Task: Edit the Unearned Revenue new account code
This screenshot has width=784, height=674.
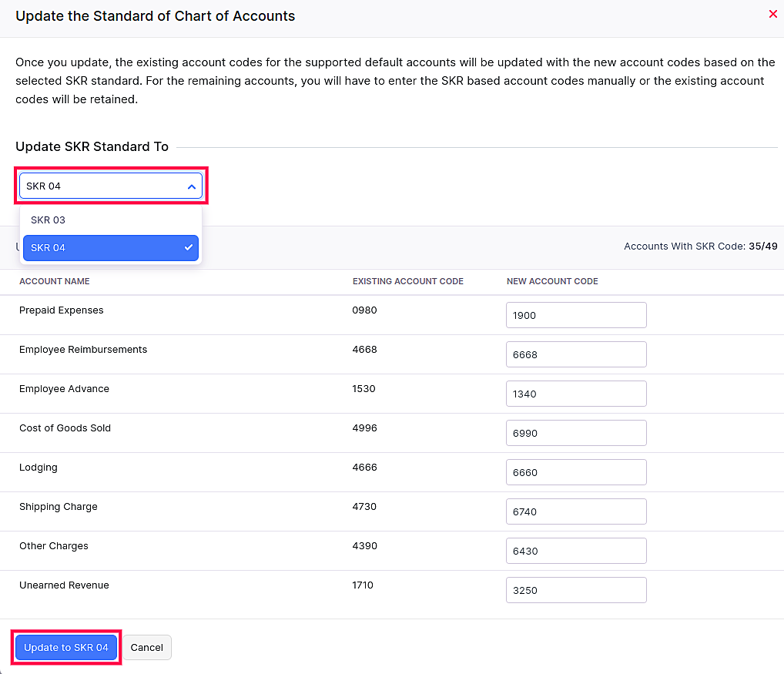Action: click(575, 590)
